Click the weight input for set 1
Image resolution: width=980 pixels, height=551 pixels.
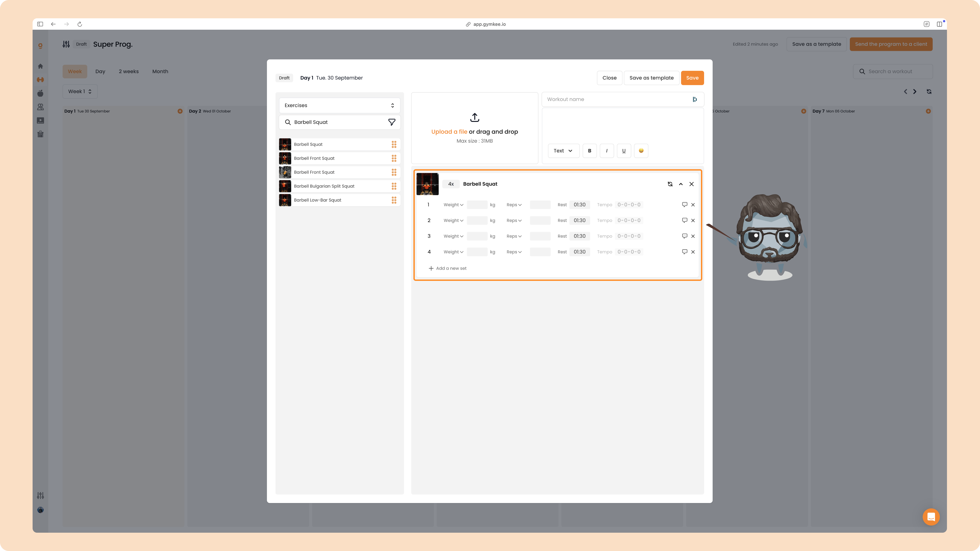(x=477, y=205)
